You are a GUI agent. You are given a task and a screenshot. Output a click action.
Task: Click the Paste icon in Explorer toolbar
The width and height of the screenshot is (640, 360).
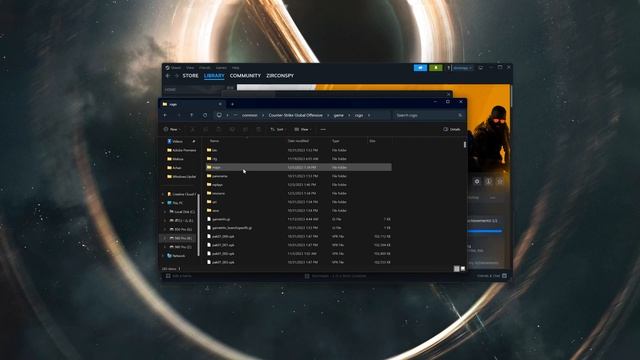click(x=219, y=129)
